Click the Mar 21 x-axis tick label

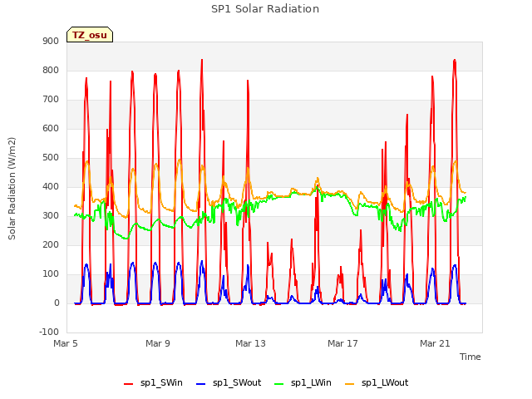[435, 343]
